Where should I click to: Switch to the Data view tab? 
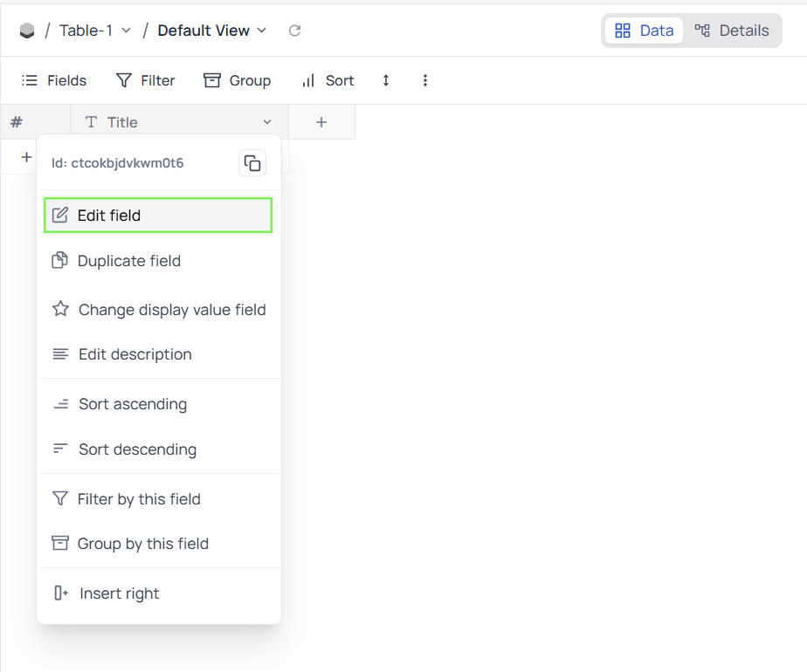[645, 31]
